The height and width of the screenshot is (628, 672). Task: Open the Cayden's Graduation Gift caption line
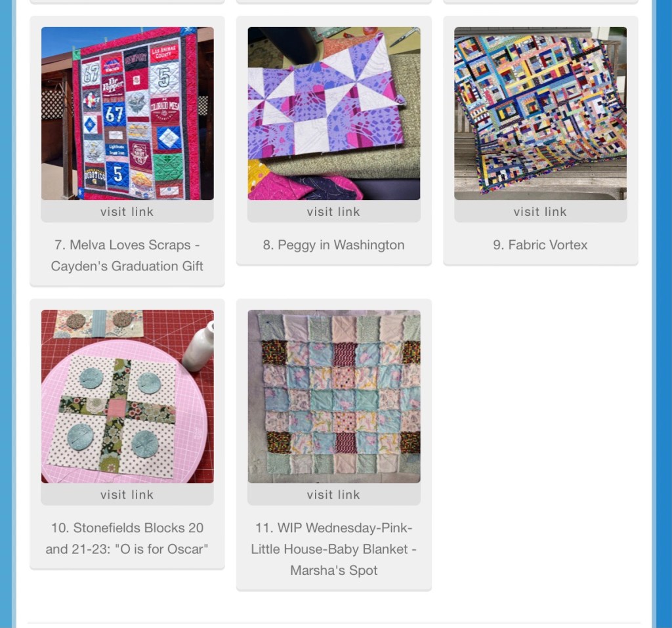tap(127, 266)
